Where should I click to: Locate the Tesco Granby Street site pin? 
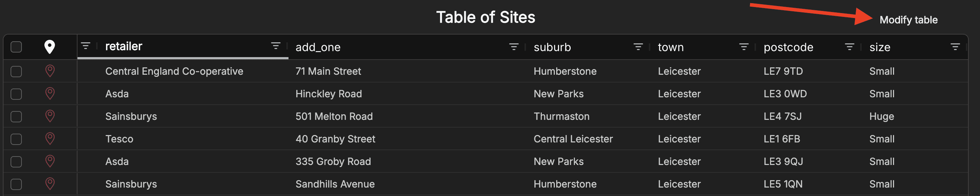coord(50,139)
